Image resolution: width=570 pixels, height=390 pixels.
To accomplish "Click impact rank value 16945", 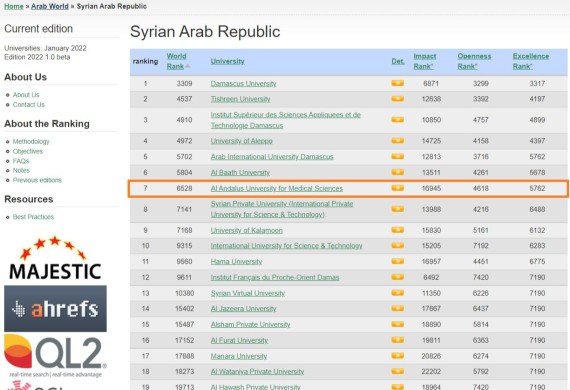I will pyautogui.click(x=431, y=188).
